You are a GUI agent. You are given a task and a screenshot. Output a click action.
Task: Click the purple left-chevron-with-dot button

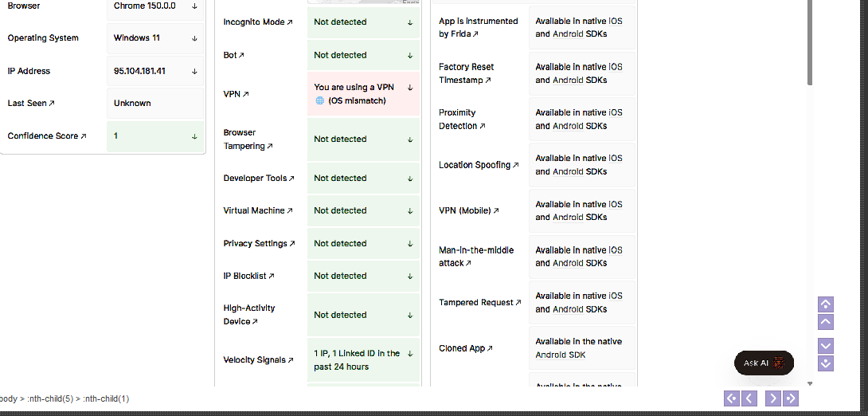click(732, 398)
